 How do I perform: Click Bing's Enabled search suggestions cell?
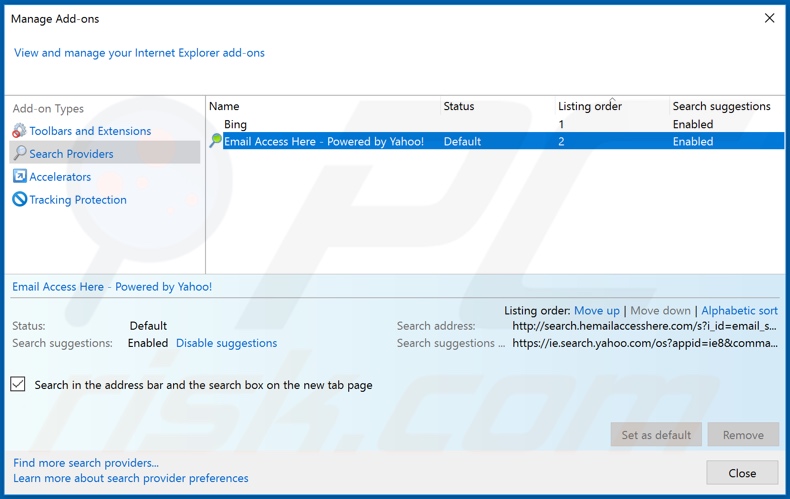(x=693, y=124)
